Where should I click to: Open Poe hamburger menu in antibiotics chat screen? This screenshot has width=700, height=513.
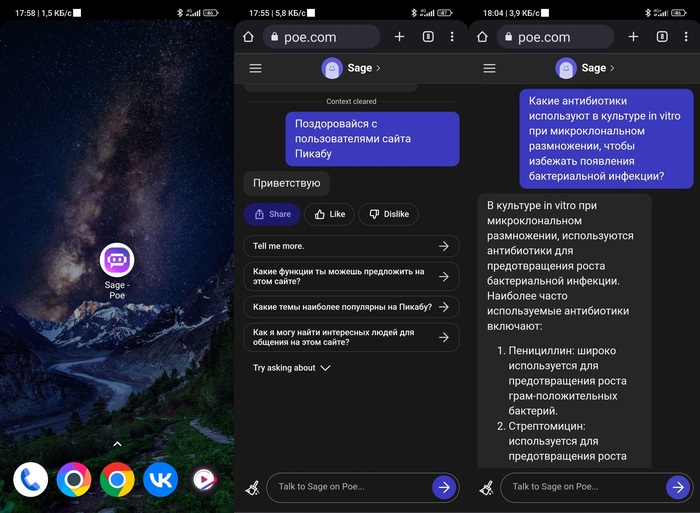(x=489, y=68)
